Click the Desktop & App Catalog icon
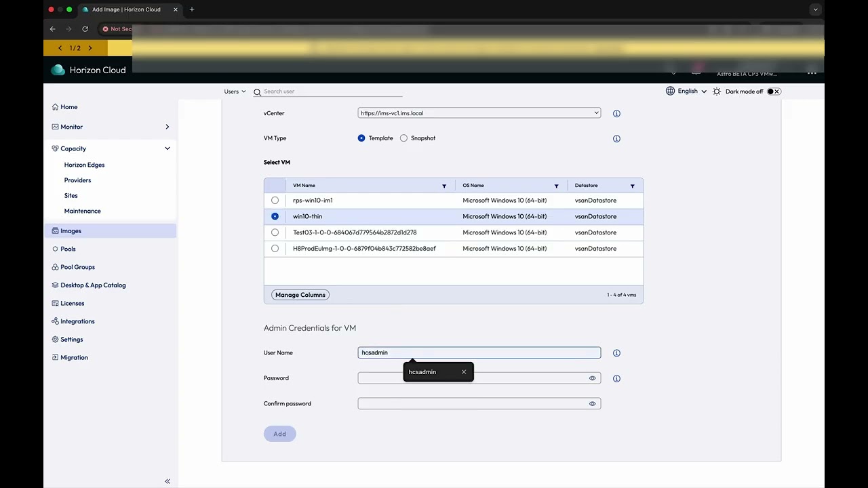 (55, 285)
